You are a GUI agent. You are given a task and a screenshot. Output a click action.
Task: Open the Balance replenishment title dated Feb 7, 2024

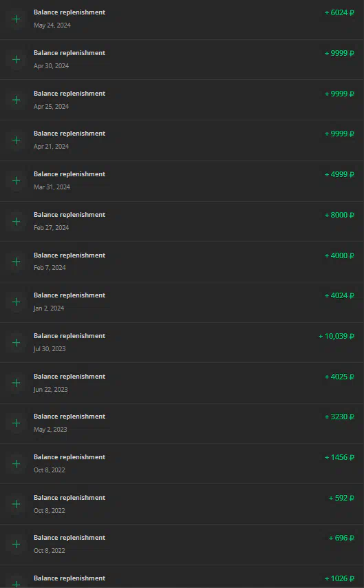point(69,255)
